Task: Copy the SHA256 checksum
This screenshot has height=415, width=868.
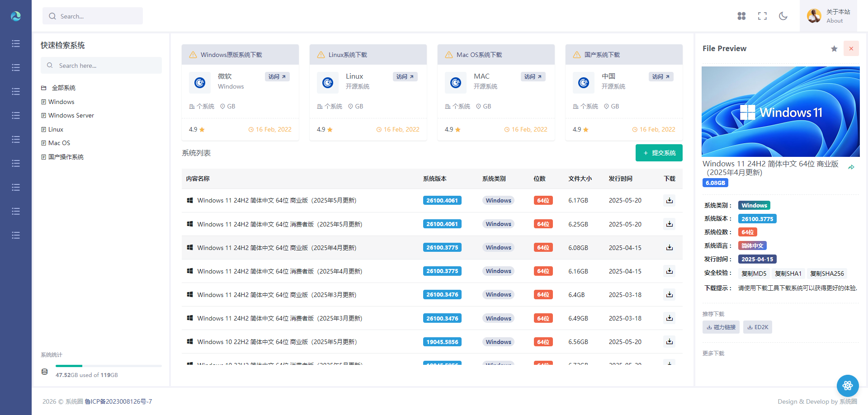Action: tap(827, 273)
